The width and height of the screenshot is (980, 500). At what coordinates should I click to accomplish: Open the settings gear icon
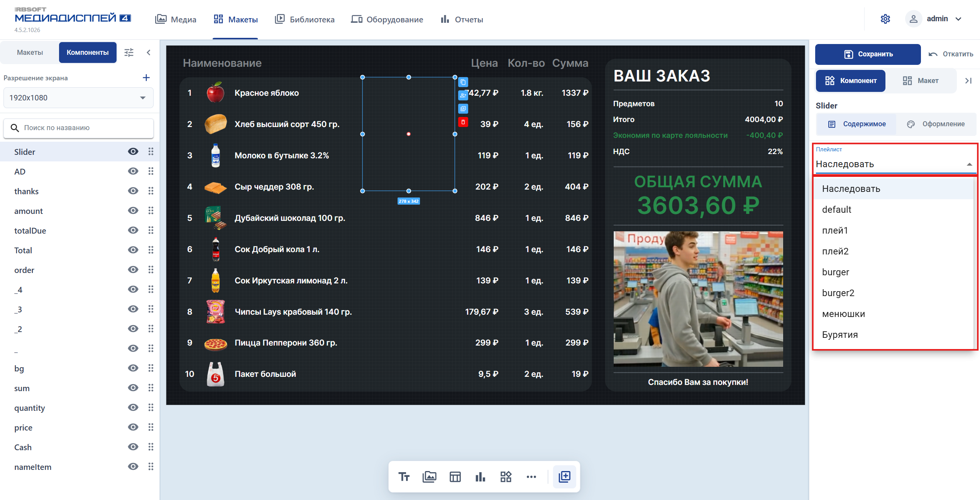[885, 19]
